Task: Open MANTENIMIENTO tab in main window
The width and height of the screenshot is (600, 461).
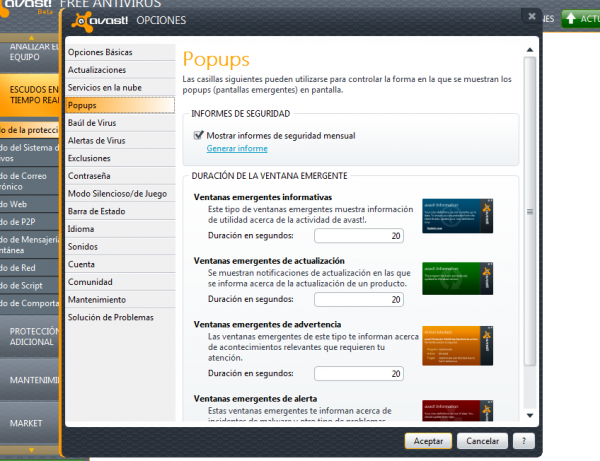Action: [x=29, y=380]
